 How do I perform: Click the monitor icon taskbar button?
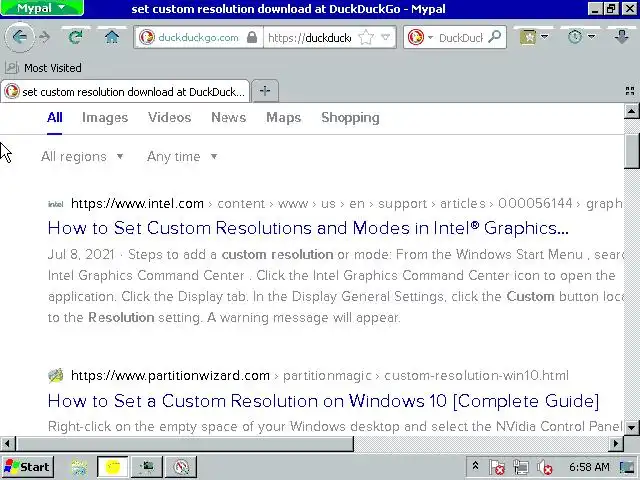click(147, 467)
